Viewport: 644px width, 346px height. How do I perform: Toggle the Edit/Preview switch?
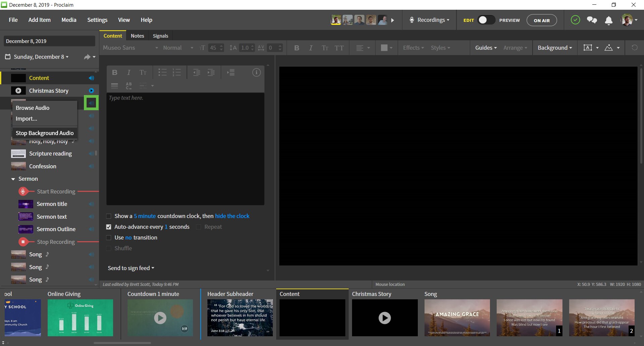coord(486,20)
